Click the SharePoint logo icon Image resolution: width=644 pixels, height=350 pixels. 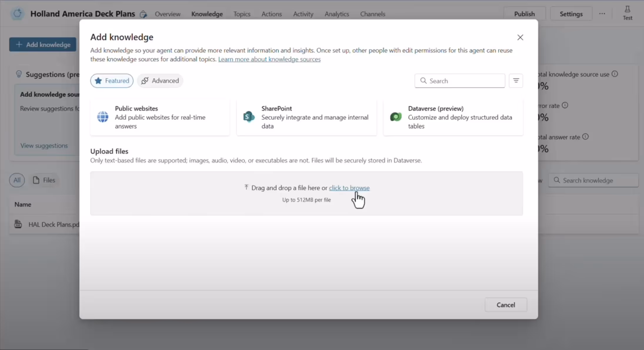pos(249,117)
